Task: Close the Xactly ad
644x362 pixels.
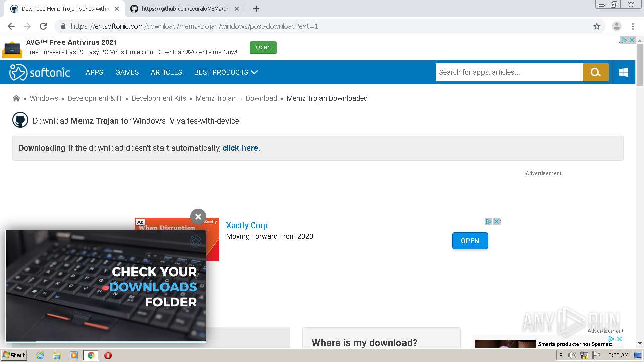Action: [497, 221]
